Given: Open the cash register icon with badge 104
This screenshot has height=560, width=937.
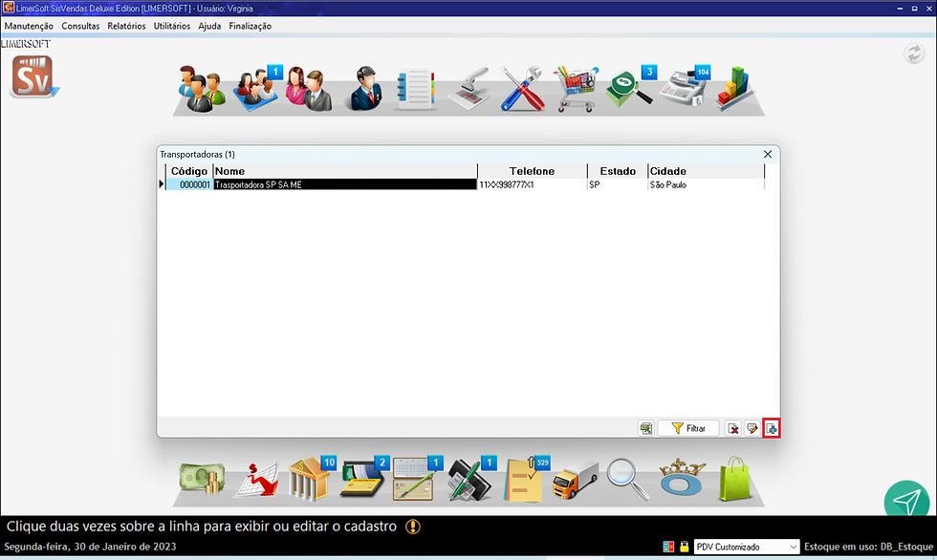Looking at the screenshot, I should point(685,87).
